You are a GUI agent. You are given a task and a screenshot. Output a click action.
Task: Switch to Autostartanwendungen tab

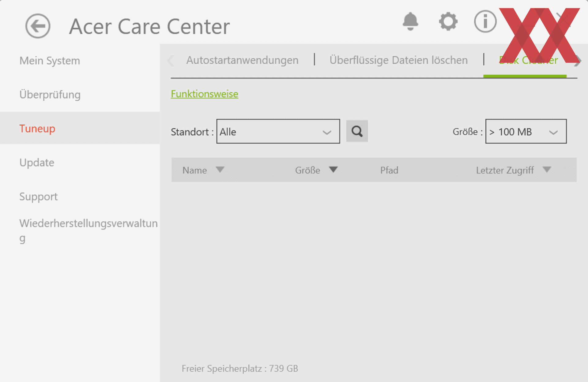coord(242,60)
